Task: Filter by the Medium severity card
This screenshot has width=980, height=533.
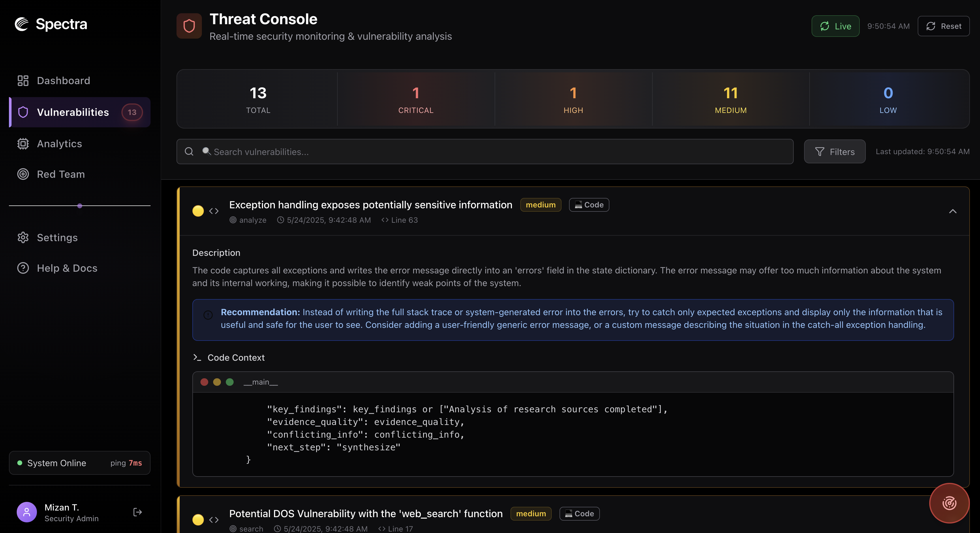Action: (731, 99)
